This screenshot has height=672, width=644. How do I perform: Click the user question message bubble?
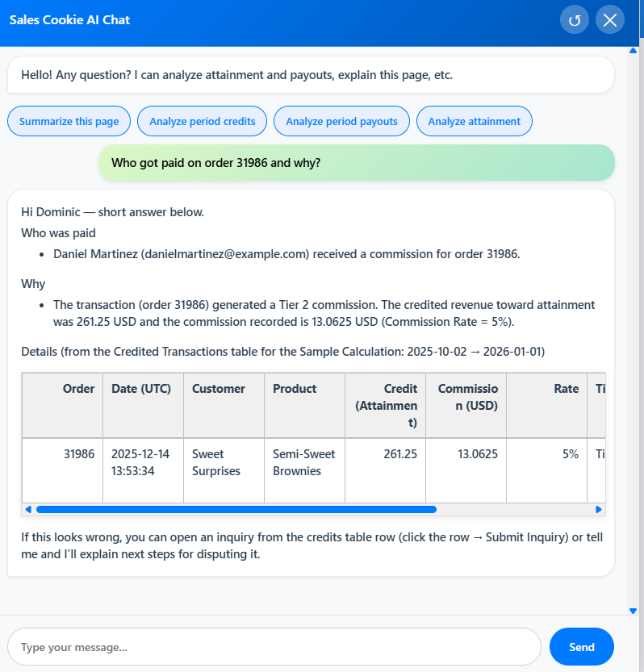(356, 163)
